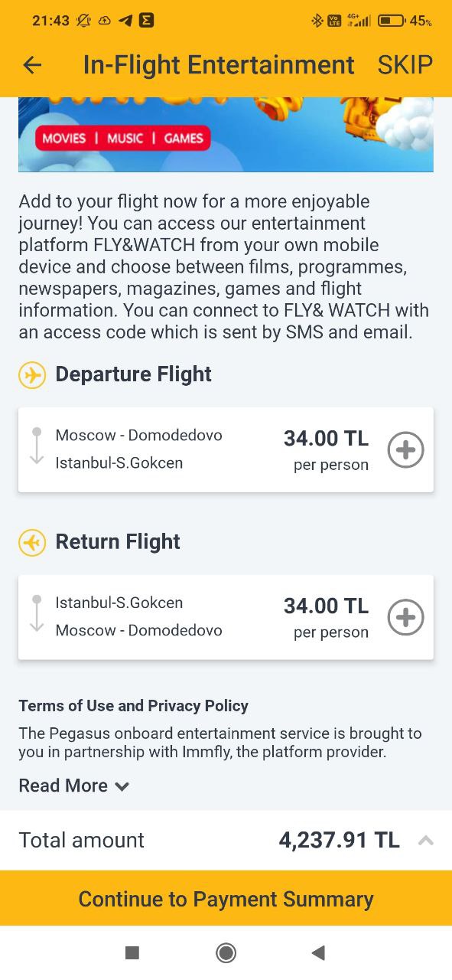This screenshot has width=452, height=980.
Task: Open Android home circle button
Action: click(x=226, y=952)
